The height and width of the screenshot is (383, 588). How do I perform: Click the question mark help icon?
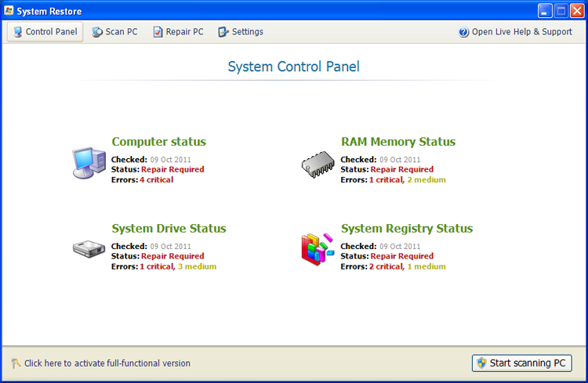(x=463, y=32)
